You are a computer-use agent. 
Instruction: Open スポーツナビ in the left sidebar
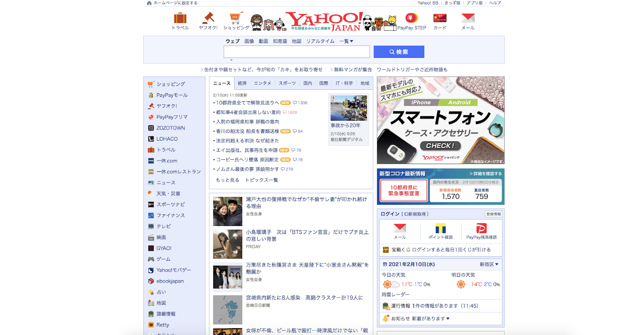pyautogui.click(x=171, y=204)
